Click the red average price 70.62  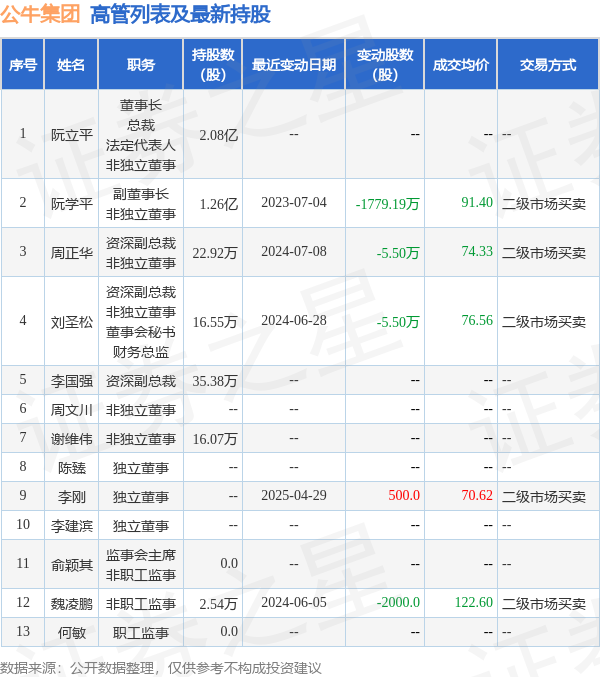(477, 495)
